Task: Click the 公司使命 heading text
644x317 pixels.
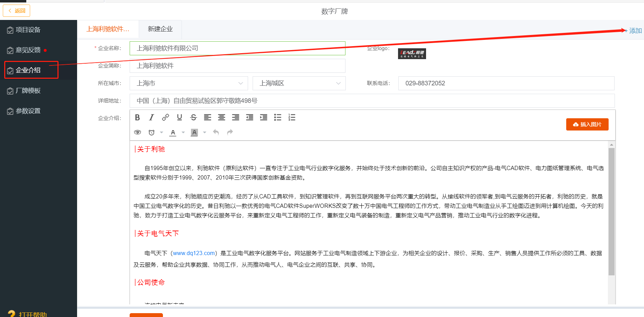Action: point(151,282)
